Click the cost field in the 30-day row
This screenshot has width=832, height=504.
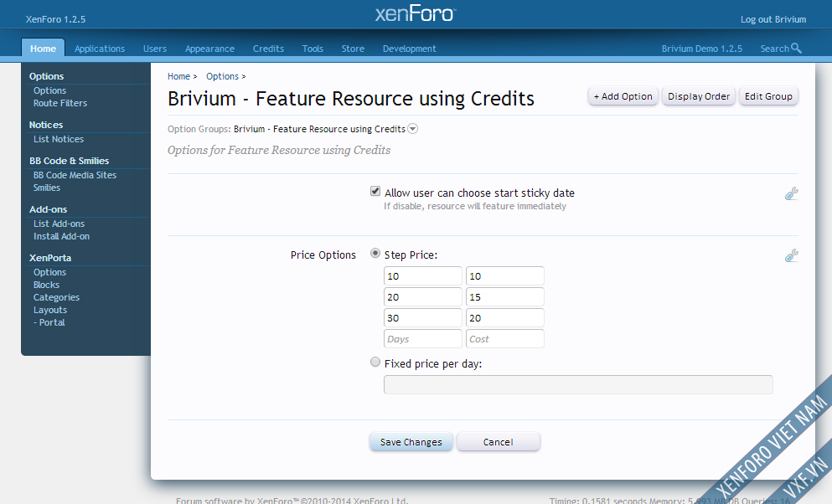tap(505, 318)
